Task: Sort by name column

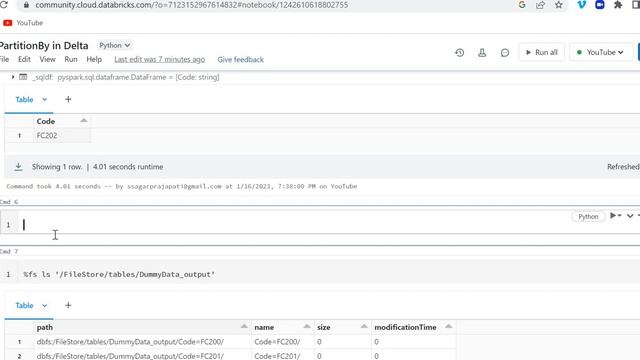Action: [307, 326]
